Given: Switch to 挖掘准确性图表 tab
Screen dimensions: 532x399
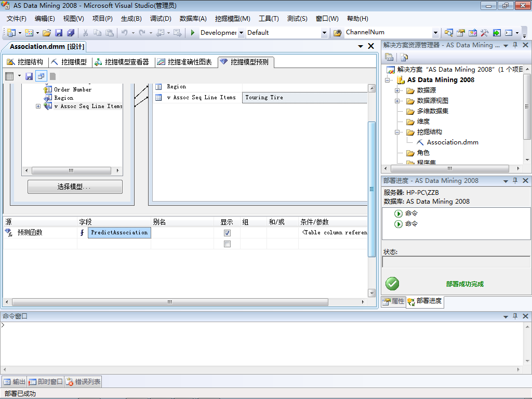Looking at the screenshot, I should [184, 62].
